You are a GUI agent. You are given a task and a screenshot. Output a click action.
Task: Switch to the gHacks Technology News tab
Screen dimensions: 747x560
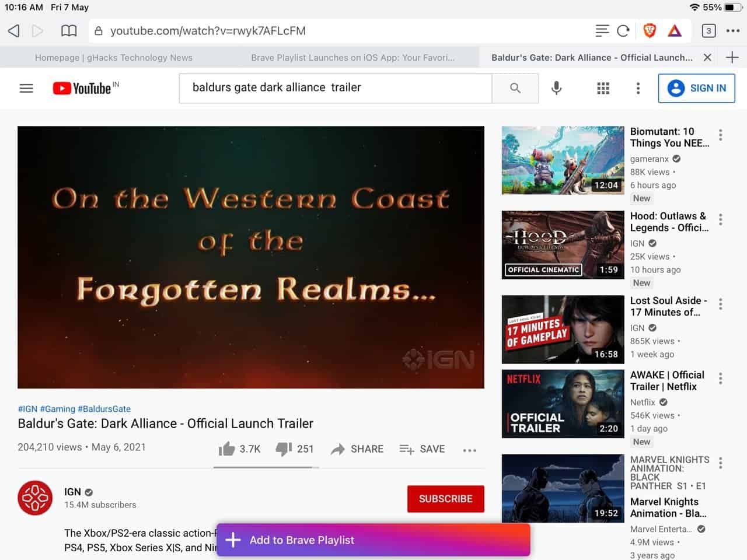(x=114, y=57)
